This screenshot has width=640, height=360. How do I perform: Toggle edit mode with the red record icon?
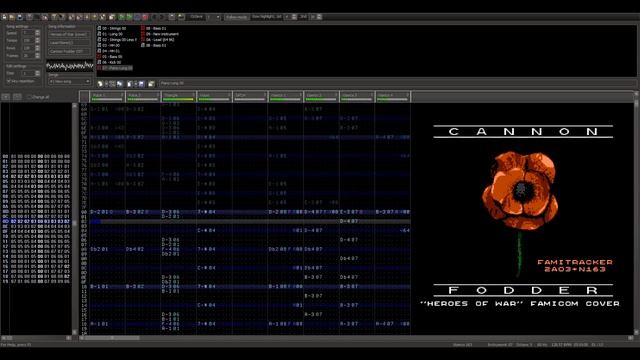(145, 17)
